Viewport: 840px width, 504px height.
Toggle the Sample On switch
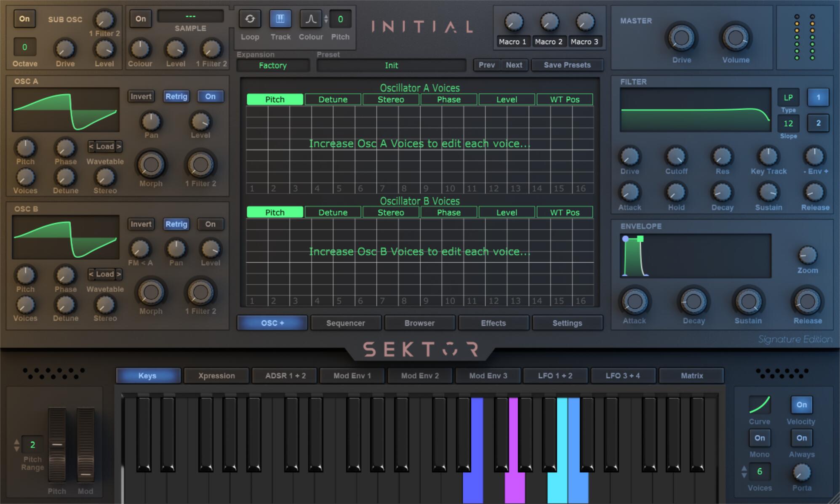click(x=141, y=19)
